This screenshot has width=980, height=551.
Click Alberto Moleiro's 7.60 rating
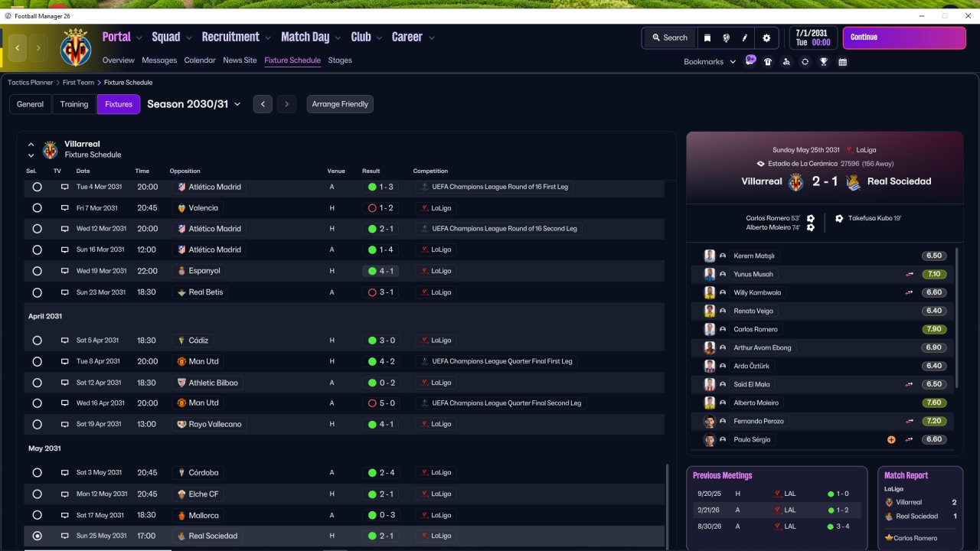tap(934, 403)
